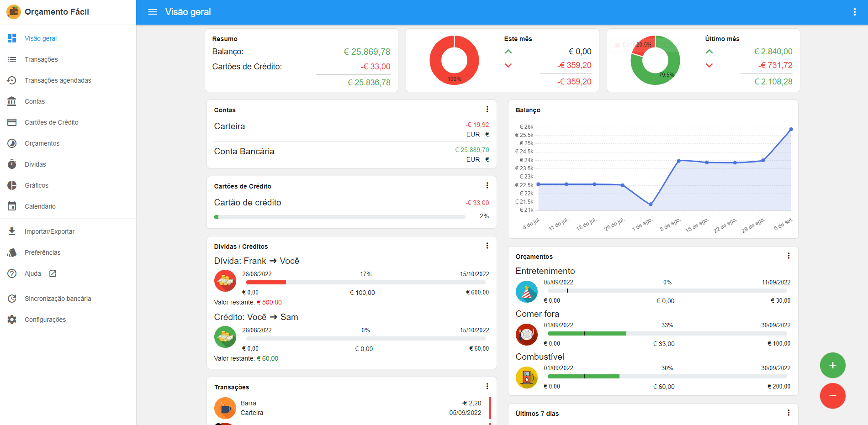Open Transações from the sidebar
The width and height of the screenshot is (868, 425).
click(x=41, y=59)
